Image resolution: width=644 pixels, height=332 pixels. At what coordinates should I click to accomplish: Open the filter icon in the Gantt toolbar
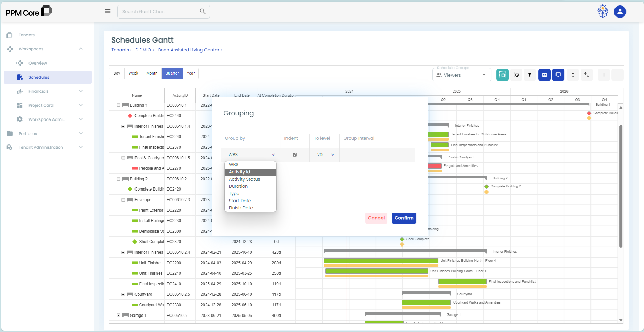click(530, 75)
